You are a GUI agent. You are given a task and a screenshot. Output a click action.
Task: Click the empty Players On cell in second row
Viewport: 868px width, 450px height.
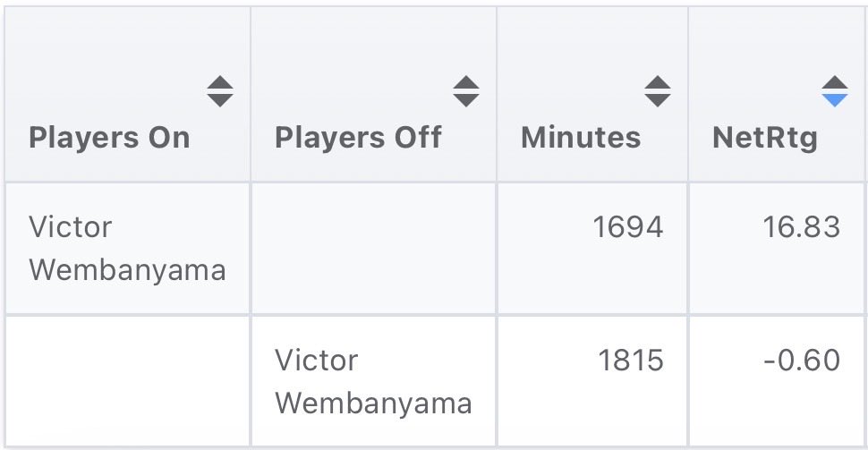click(127, 380)
